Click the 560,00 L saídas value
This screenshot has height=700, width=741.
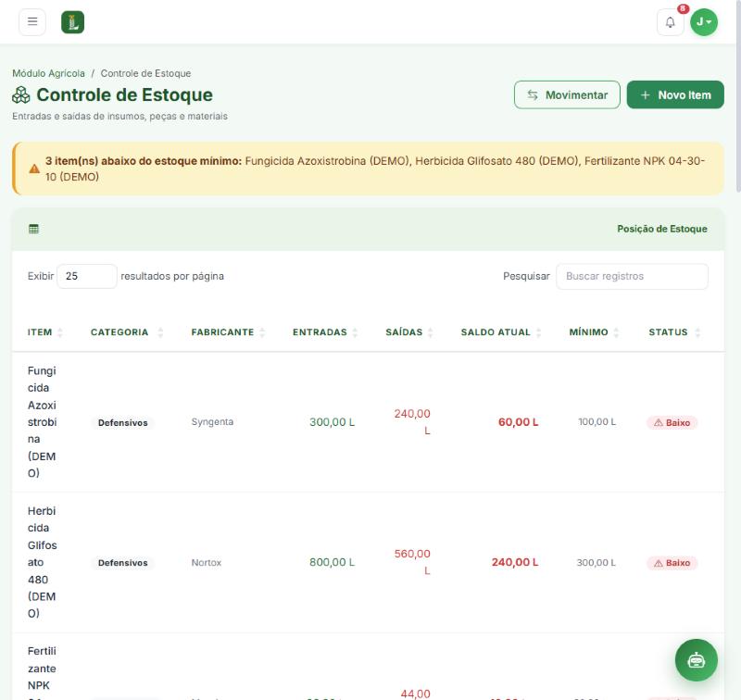pos(412,562)
